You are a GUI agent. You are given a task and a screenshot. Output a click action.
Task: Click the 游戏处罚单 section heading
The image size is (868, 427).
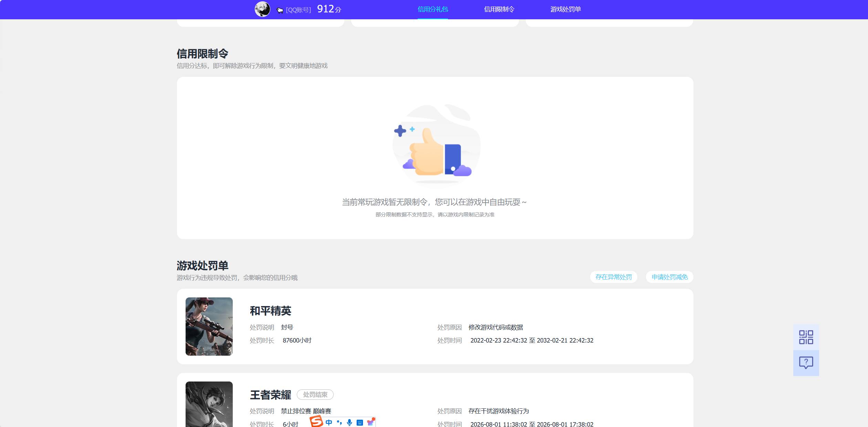pos(202,266)
